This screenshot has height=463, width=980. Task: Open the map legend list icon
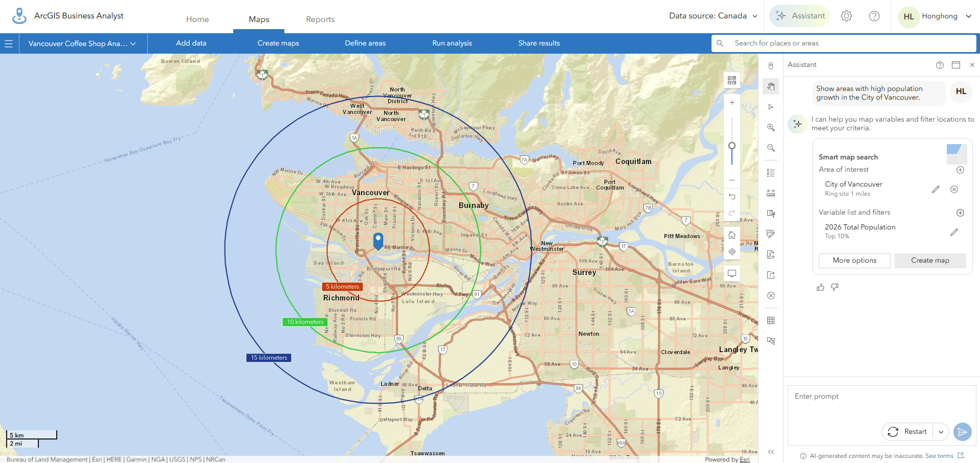pos(771,173)
